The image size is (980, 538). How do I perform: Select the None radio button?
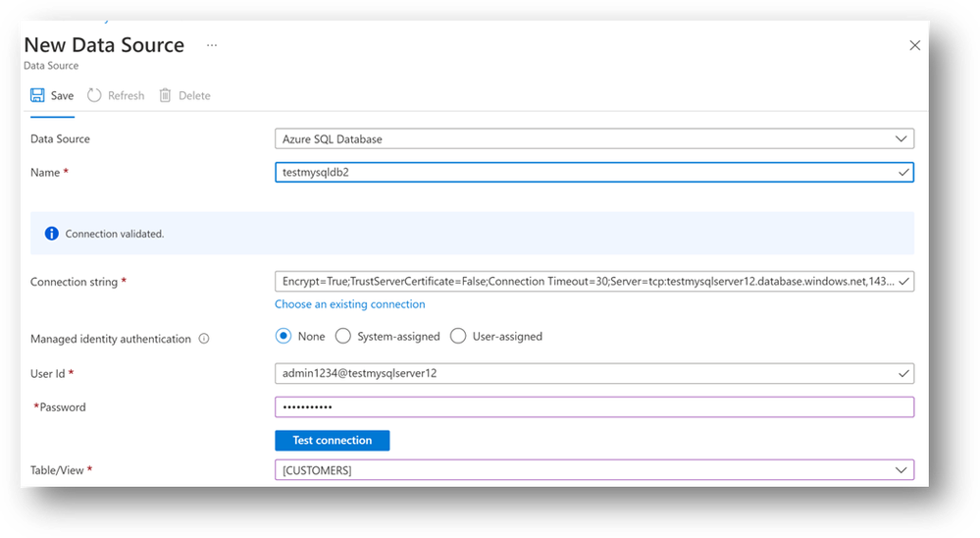pyautogui.click(x=284, y=336)
